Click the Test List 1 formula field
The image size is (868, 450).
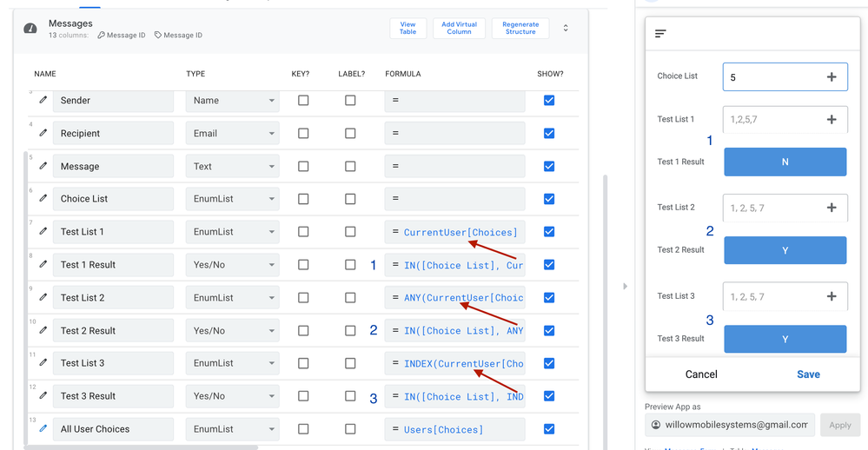[x=455, y=232]
